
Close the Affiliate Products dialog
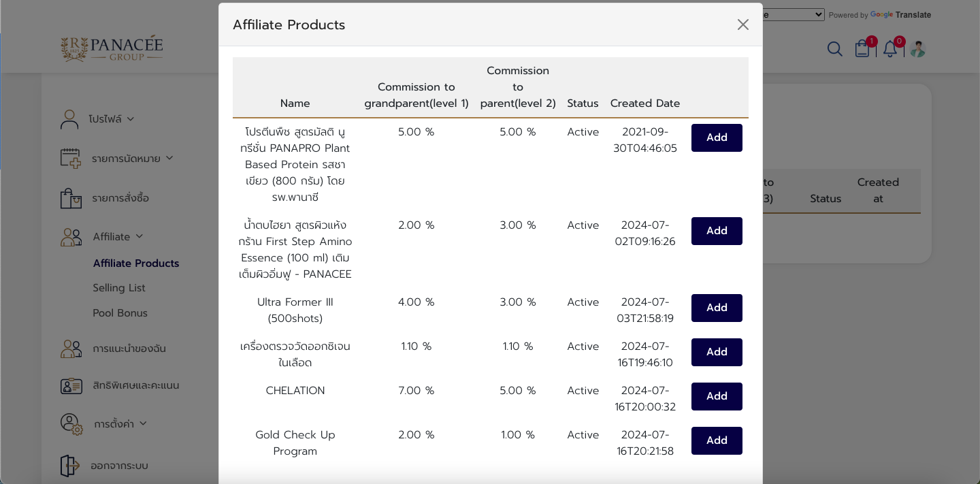coord(742,25)
